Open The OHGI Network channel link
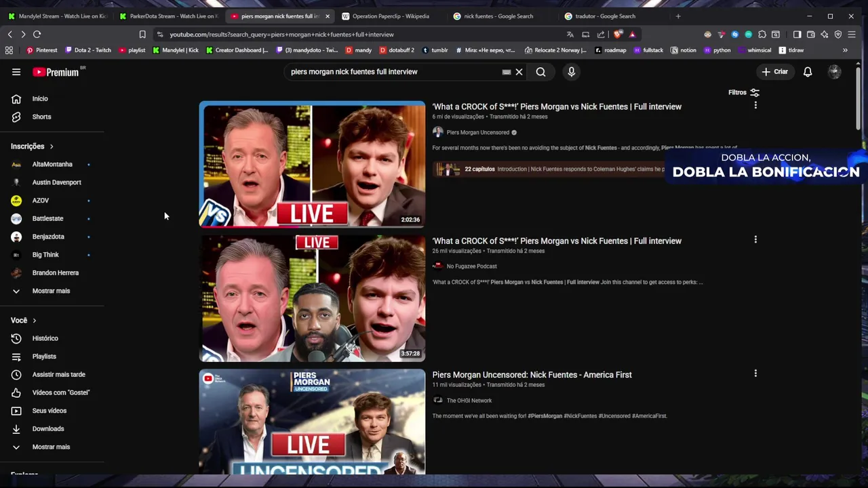 coord(469,401)
